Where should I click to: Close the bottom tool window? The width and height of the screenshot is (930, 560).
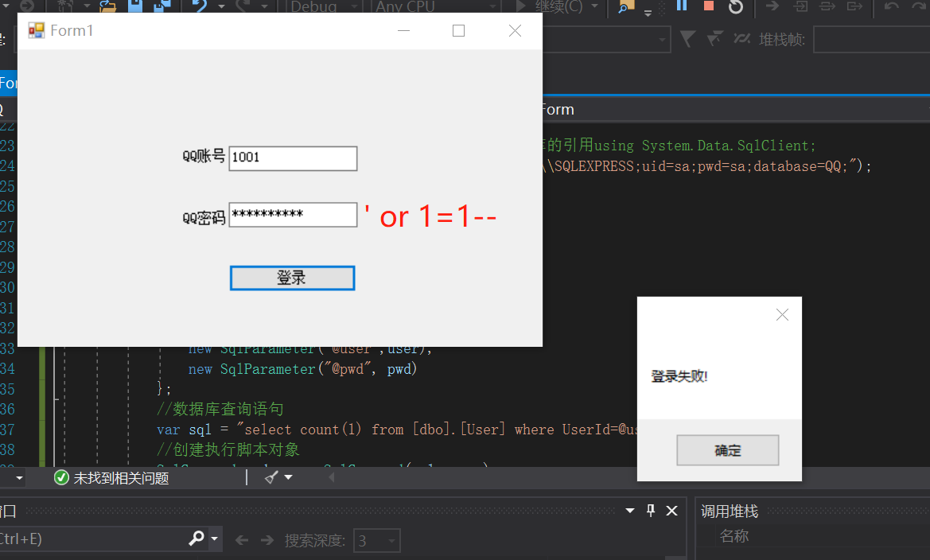point(671,511)
